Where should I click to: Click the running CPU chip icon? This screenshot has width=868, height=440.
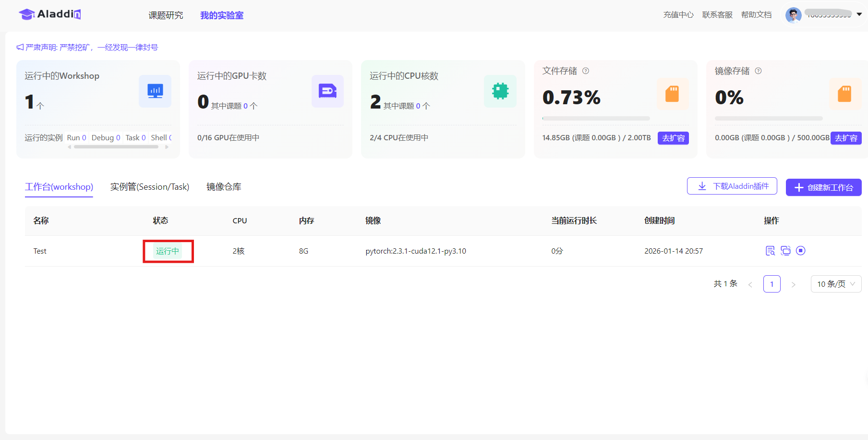click(500, 91)
